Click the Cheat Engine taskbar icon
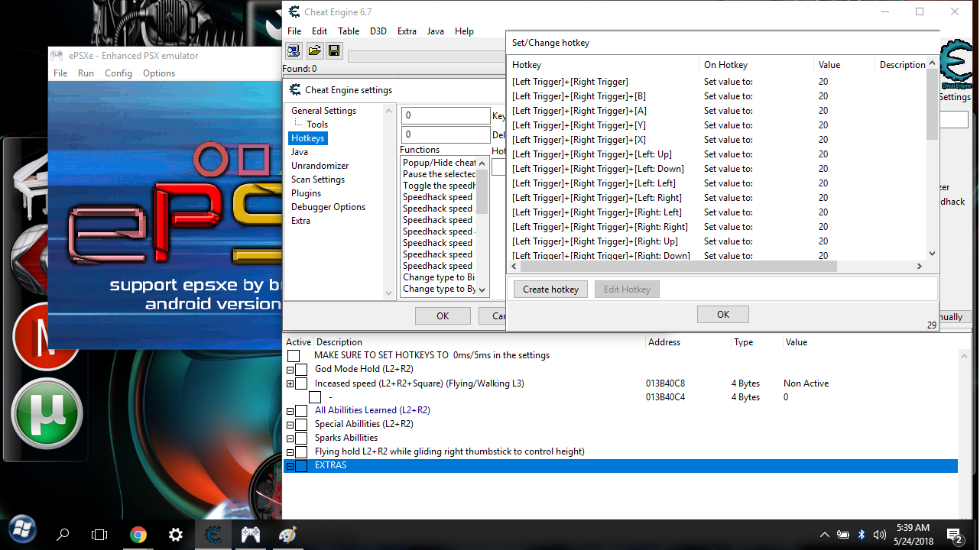The width and height of the screenshot is (980, 550). pos(213,534)
